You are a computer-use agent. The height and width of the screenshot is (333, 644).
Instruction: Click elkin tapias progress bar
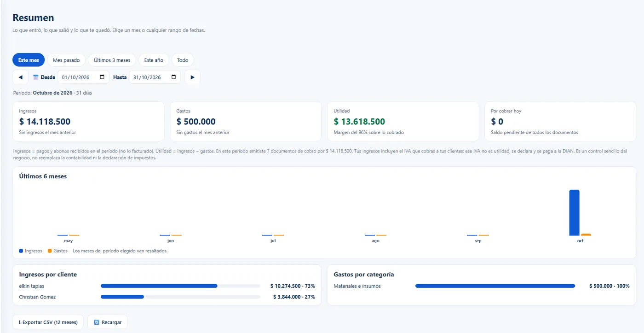click(x=180, y=286)
